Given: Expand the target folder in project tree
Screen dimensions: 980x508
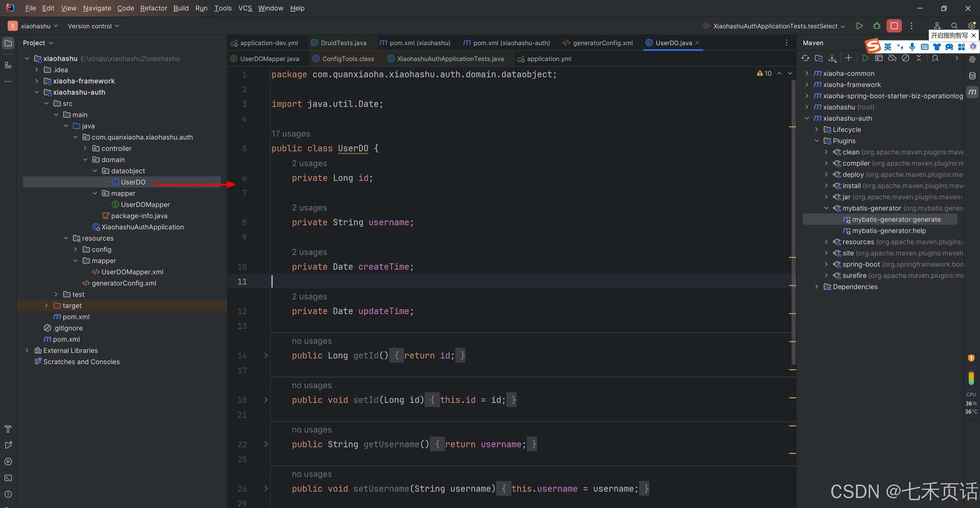Looking at the screenshot, I should pos(46,305).
